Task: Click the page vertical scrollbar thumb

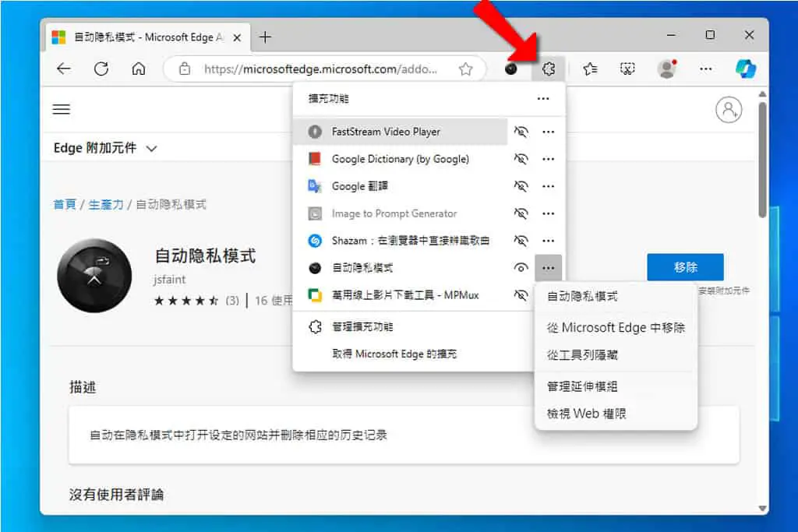Action: pos(762,160)
